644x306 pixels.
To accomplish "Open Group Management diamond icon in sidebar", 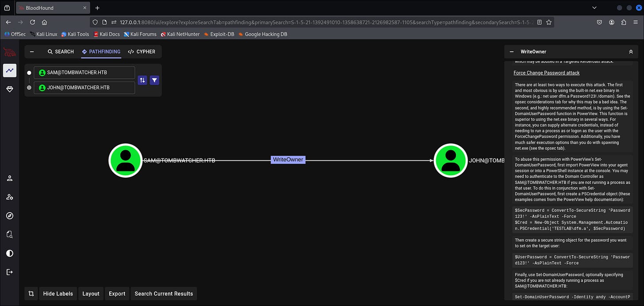I will coord(10,89).
